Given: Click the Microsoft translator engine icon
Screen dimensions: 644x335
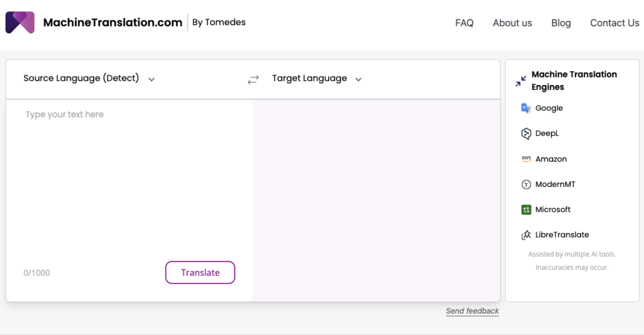Looking at the screenshot, I should point(526,210).
